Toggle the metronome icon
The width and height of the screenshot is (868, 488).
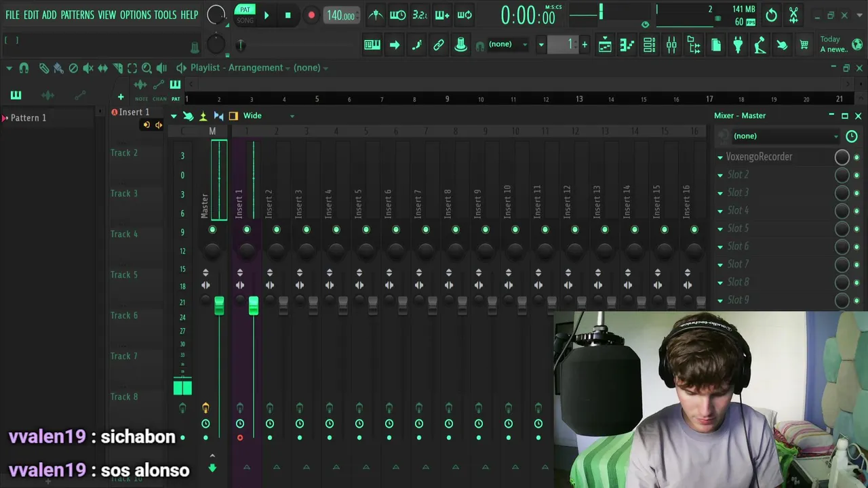coord(376,15)
